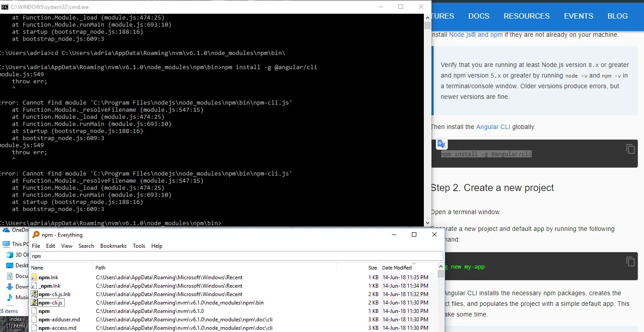Open the Help menu in Everything
Screen dimensions: 644x332
(x=157, y=246)
